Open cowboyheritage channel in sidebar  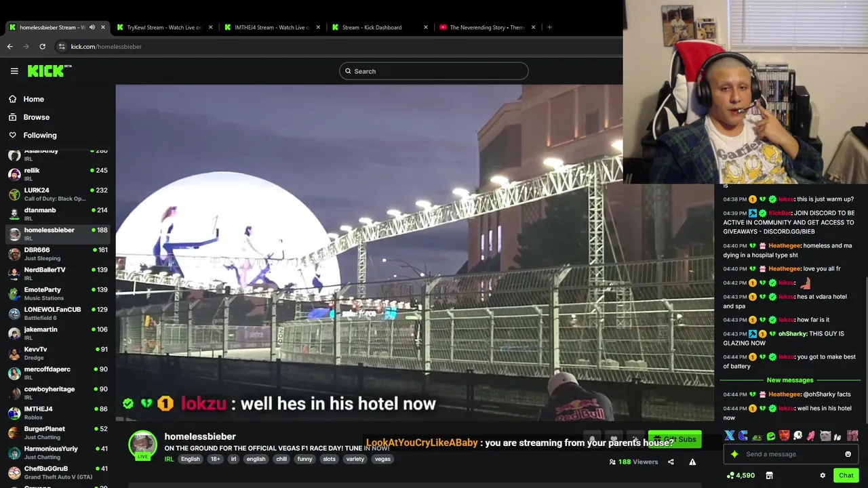(x=58, y=393)
